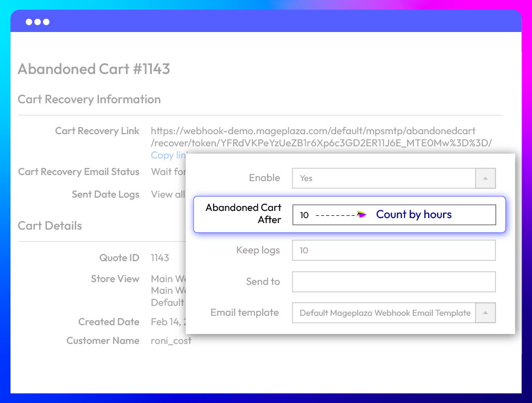The width and height of the screenshot is (532, 403).
Task: Focus the Abandoned Cart After input field
Action: coord(394,215)
